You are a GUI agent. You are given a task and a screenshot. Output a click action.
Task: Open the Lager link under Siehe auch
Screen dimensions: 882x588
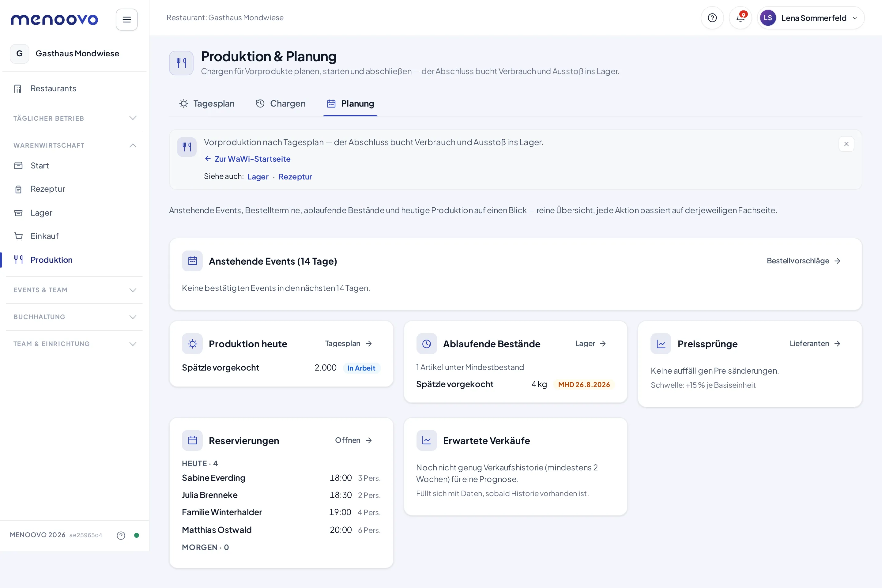pos(258,177)
